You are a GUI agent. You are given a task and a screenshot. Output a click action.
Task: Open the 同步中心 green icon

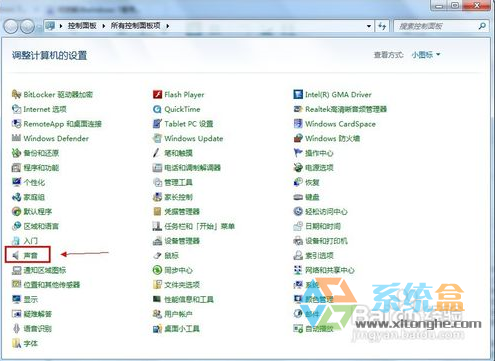pos(157,270)
